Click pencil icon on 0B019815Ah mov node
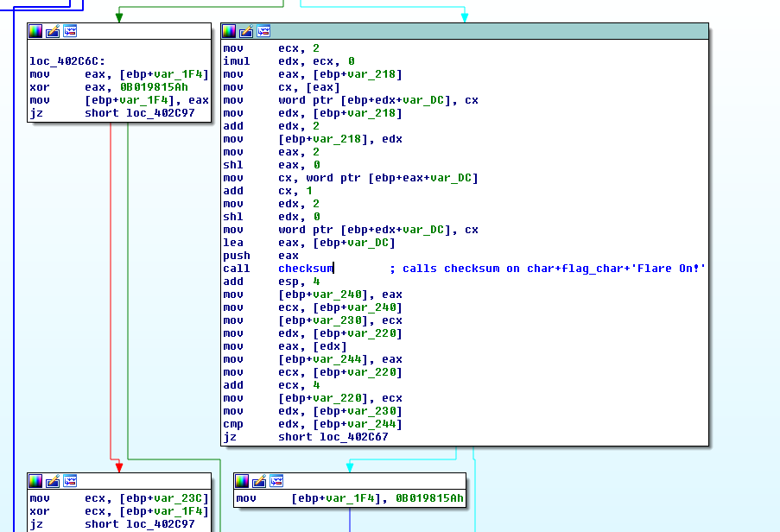The image size is (780, 532). (x=259, y=481)
